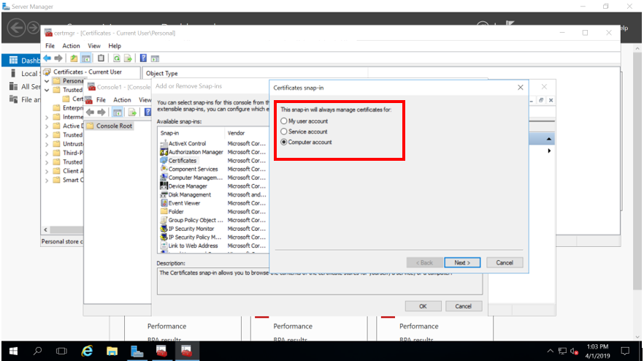Viewport: 644px width, 361px height.
Task: Click Help question mark in certmgr toolbar
Action: 143,58
